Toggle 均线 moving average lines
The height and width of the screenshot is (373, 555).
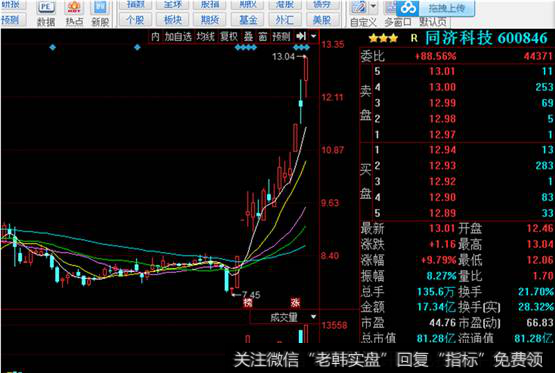206,37
